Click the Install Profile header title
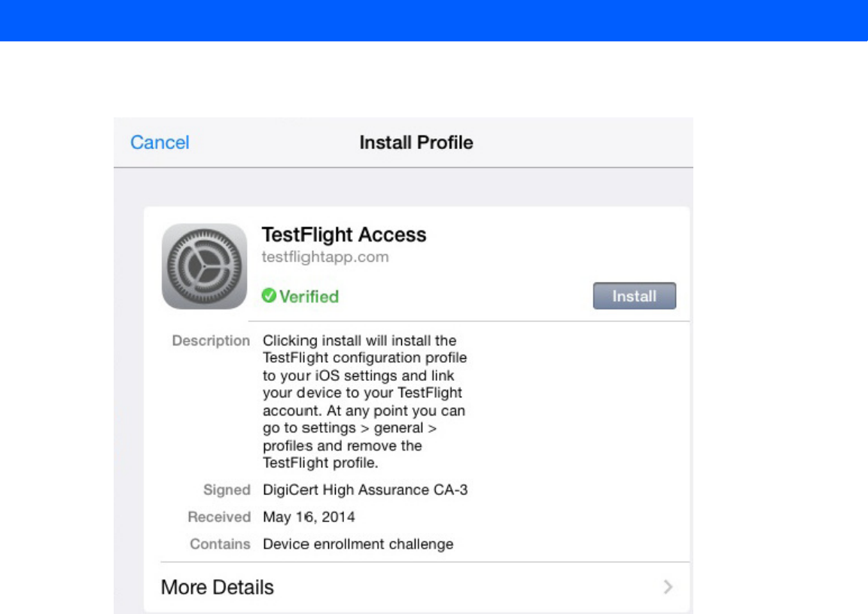The height and width of the screenshot is (614, 868). (x=416, y=142)
